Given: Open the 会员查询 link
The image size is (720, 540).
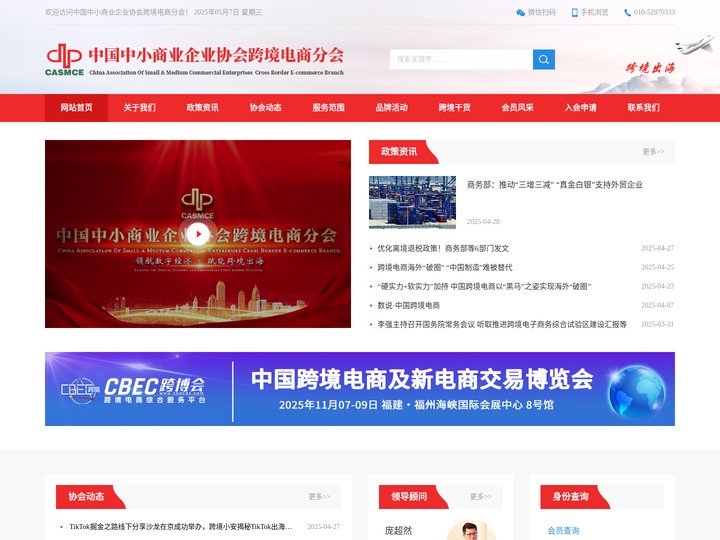Looking at the screenshot, I should click(563, 531).
